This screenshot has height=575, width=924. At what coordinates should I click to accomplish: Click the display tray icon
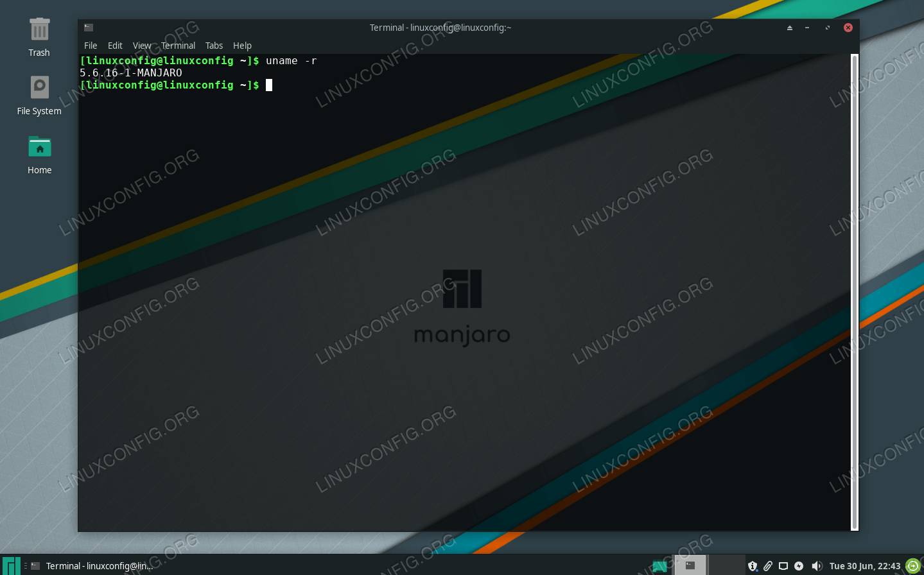coord(783,566)
